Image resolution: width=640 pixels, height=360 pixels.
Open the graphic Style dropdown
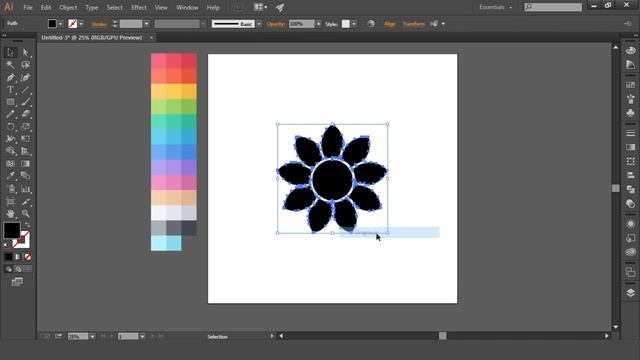point(354,24)
